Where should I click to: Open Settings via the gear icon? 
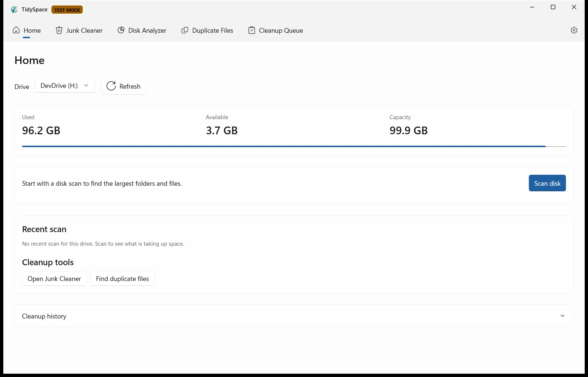pyautogui.click(x=574, y=30)
